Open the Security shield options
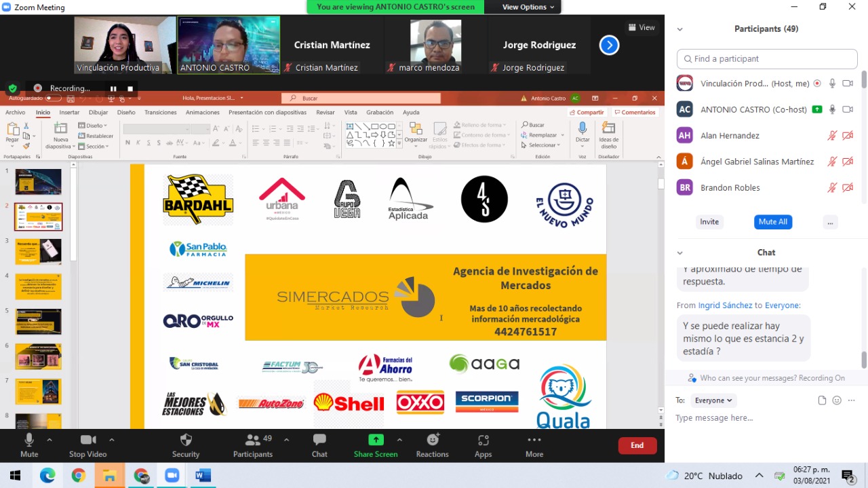This screenshot has height=488, width=868. point(186,445)
